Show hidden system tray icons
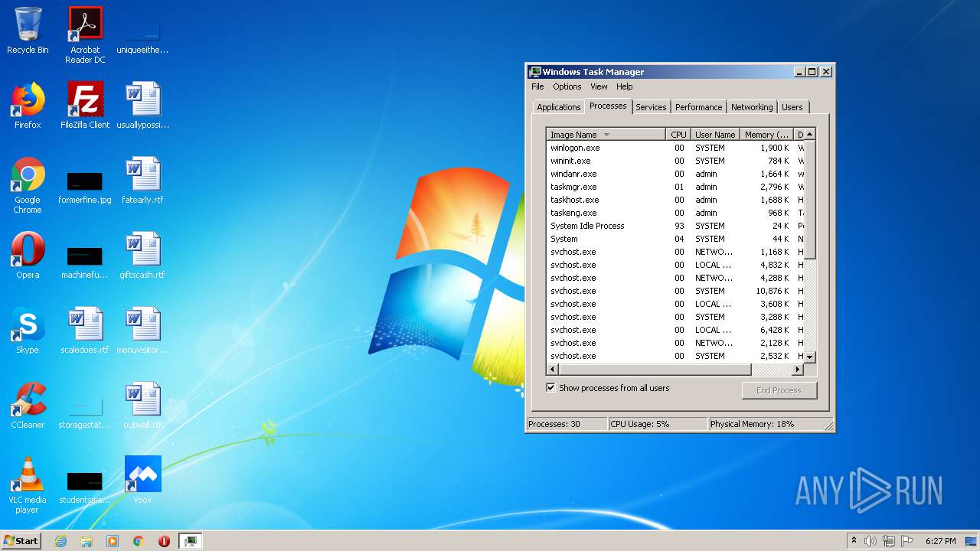This screenshot has width=980, height=551. pyautogui.click(x=854, y=541)
